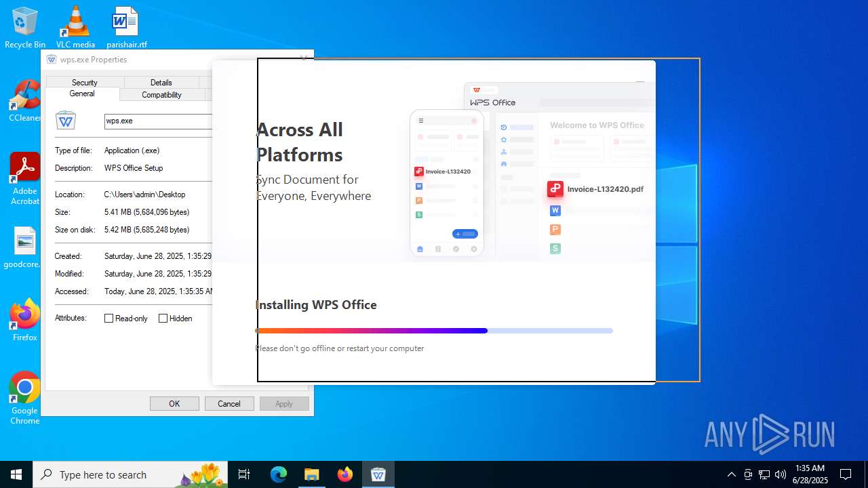Switch to the WPS installer taskbar button
The width and height of the screenshot is (868, 488).
pos(378,474)
